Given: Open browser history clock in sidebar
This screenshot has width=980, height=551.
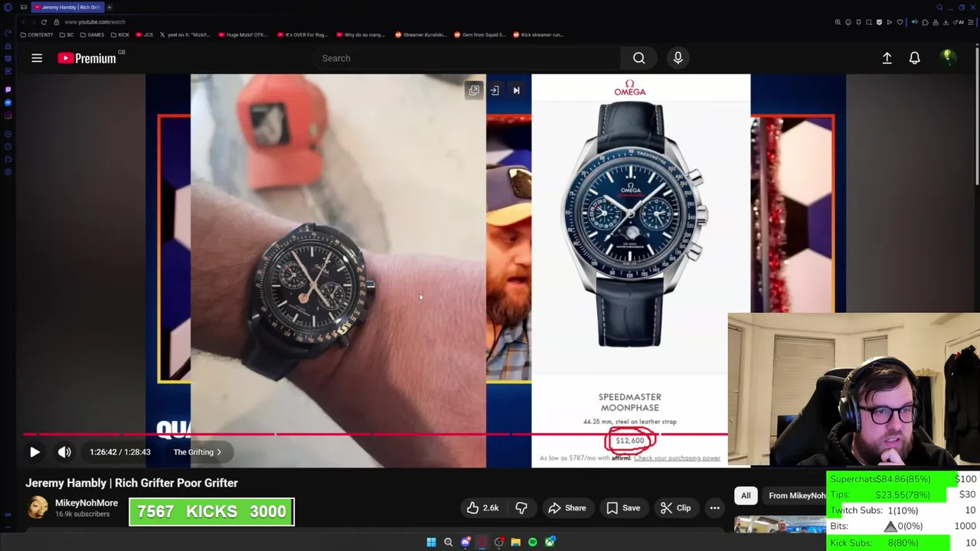Looking at the screenshot, I should coord(8,146).
